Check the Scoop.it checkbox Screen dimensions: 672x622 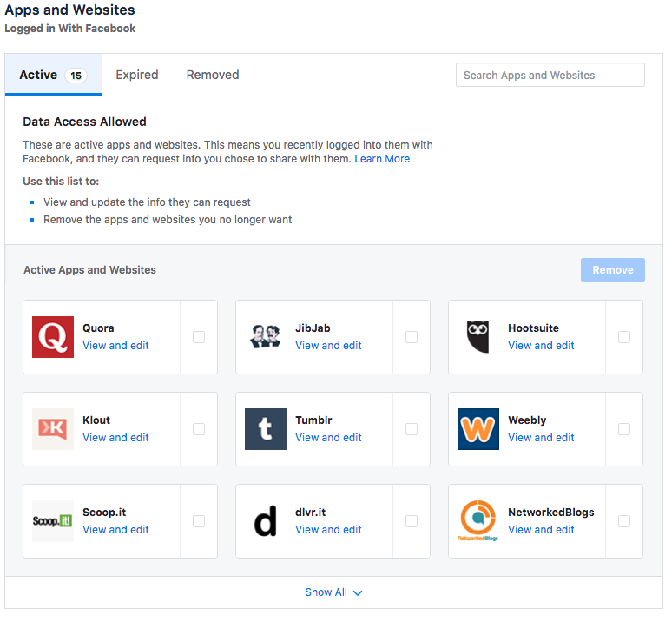[199, 521]
